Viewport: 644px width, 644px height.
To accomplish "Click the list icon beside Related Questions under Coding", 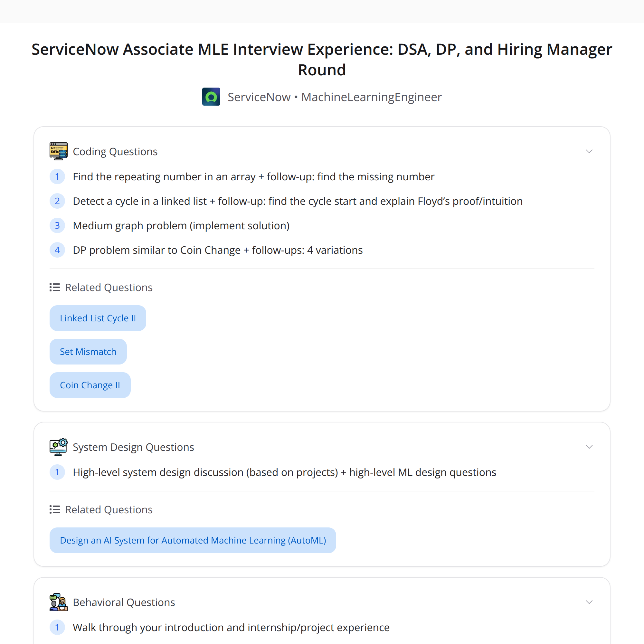I will coord(55,287).
